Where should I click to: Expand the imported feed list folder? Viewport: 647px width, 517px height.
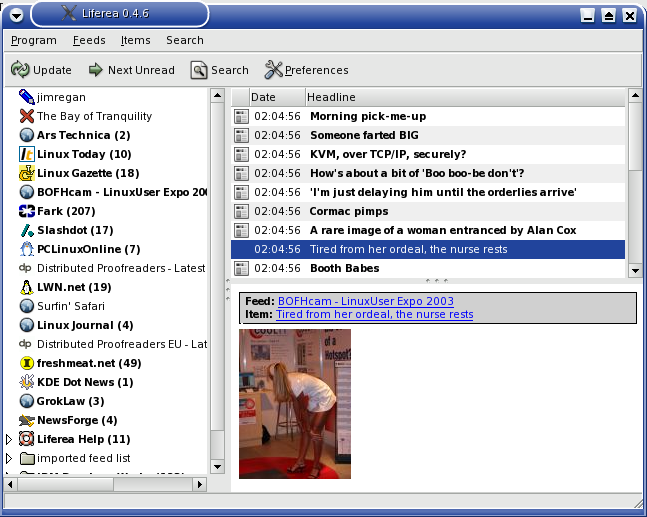coord(10,458)
